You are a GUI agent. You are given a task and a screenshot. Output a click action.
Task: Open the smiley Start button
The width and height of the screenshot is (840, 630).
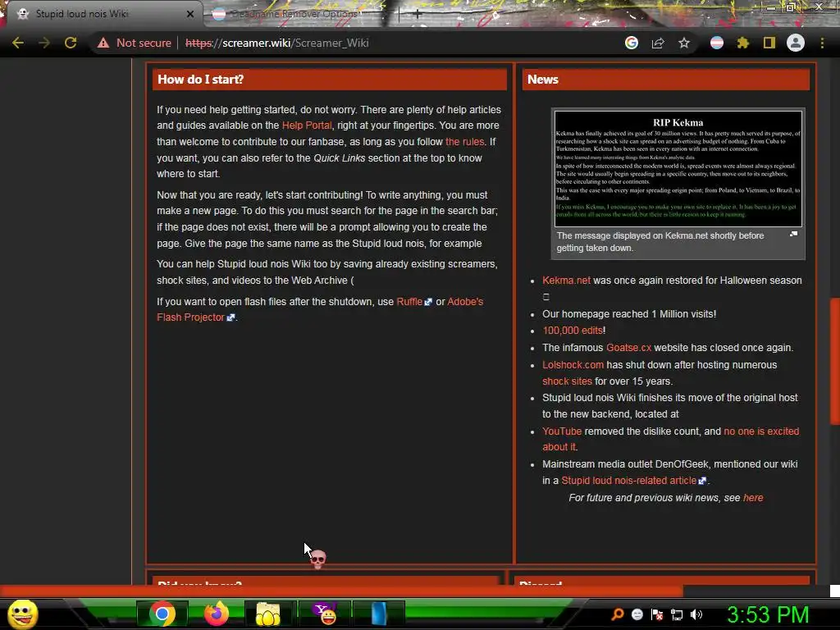tap(22, 614)
